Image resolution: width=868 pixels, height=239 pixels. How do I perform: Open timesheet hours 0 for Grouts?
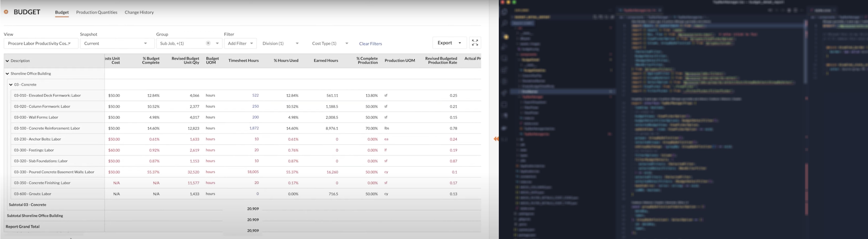click(x=258, y=194)
